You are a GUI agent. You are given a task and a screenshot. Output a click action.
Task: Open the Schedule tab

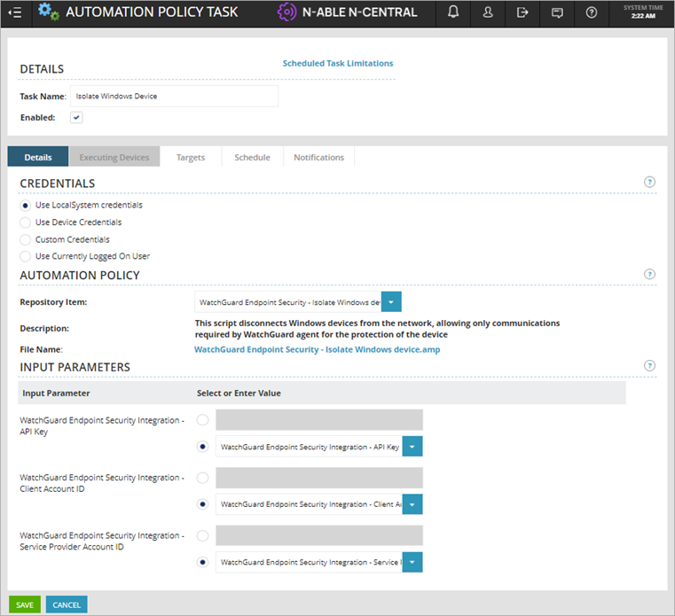coord(252,157)
